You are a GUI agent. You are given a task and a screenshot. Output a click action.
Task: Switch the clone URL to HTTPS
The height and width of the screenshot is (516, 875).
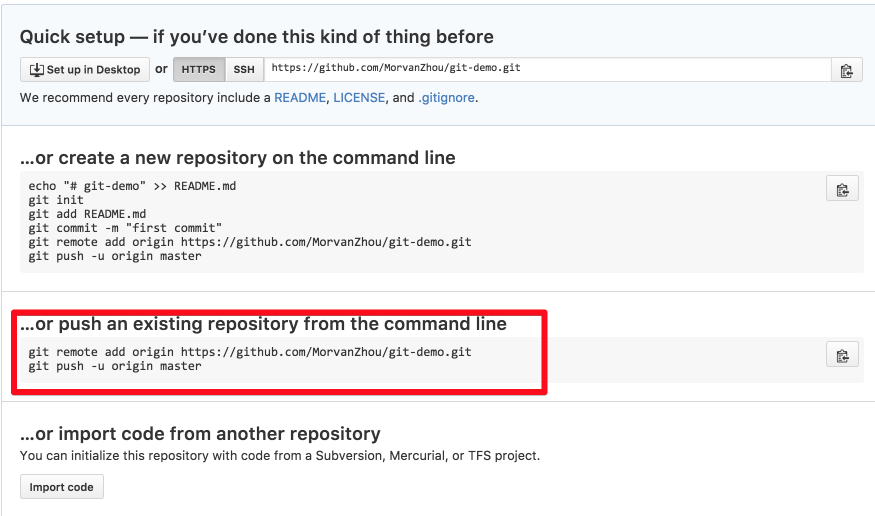[x=199, y=70]
